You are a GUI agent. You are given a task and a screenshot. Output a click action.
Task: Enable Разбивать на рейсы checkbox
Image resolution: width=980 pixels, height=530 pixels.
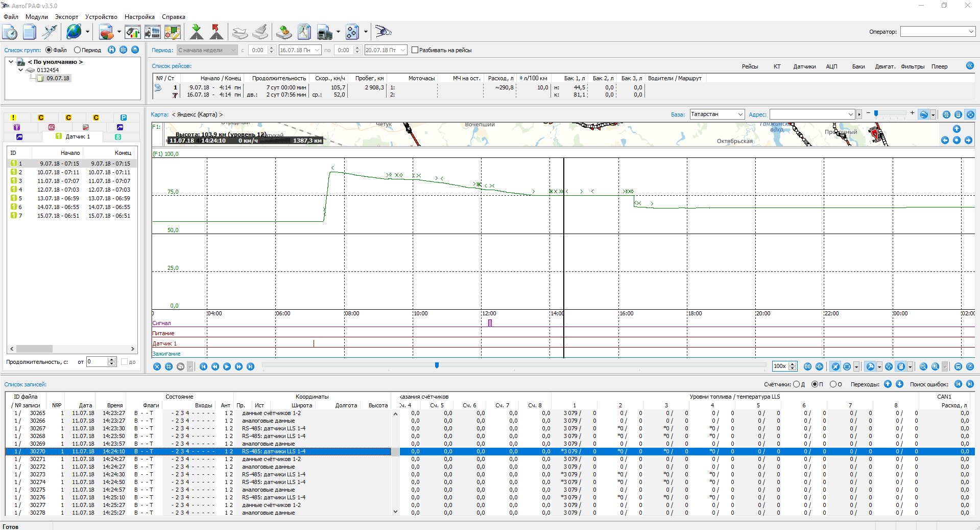415,50
